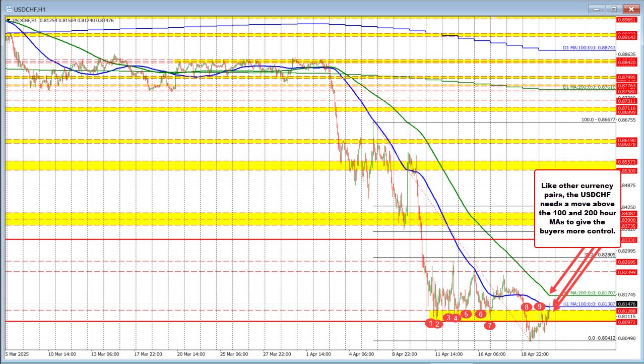Click the 0.0 - 0.80412 Fibonacci label
The image size is (644, 364).
pos(602,338)
